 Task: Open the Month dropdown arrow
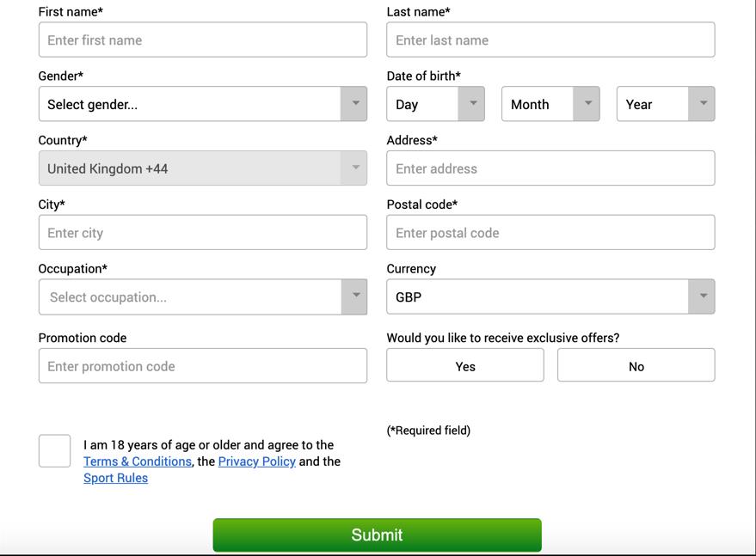pyautogui.click(x=587, y=104)
